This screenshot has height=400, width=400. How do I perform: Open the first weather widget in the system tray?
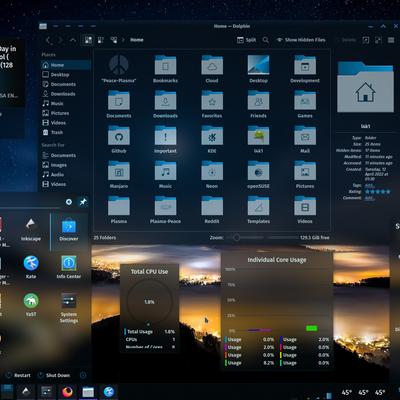point(347,392)
